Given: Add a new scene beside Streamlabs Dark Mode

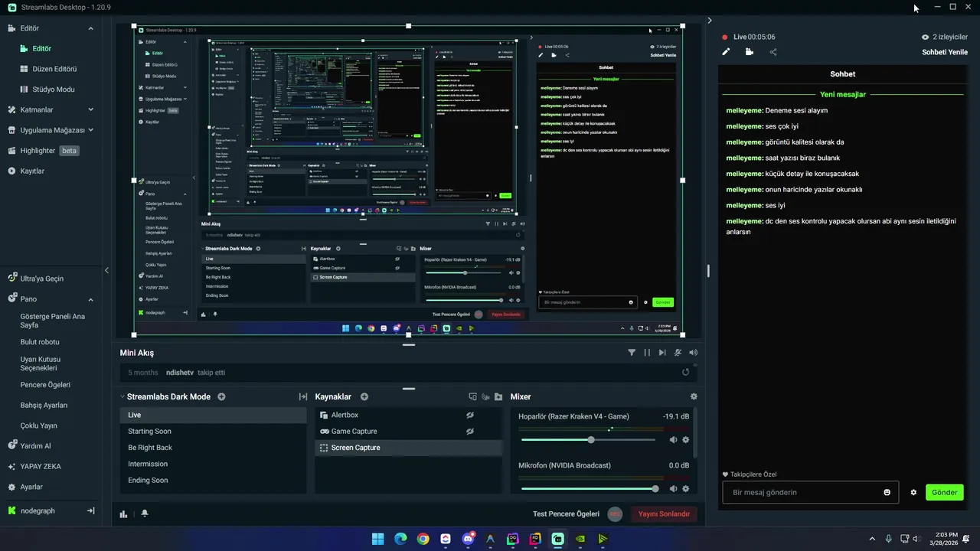Looking at the screenshot, I should pyautogui.click(x=221, y=396).
